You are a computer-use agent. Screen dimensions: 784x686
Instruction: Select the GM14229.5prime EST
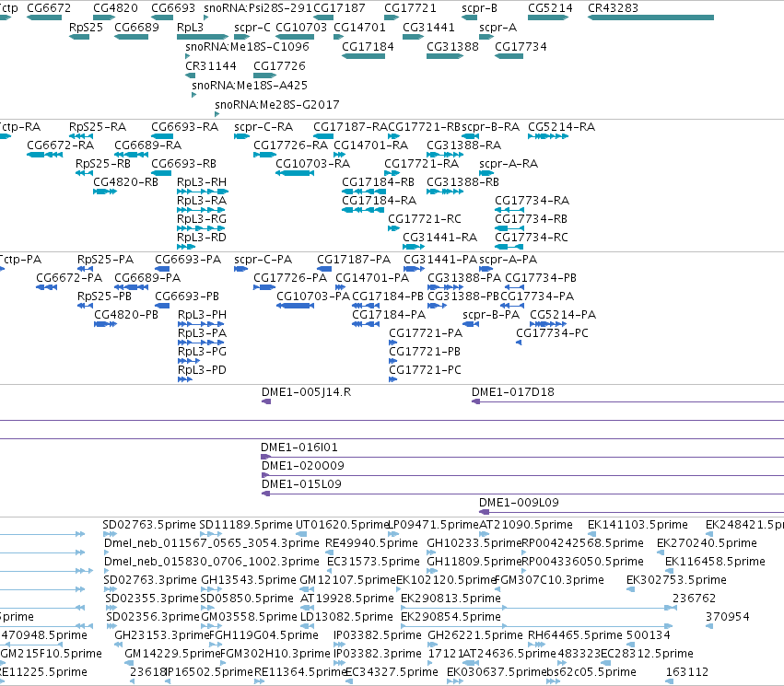point(129,664)
